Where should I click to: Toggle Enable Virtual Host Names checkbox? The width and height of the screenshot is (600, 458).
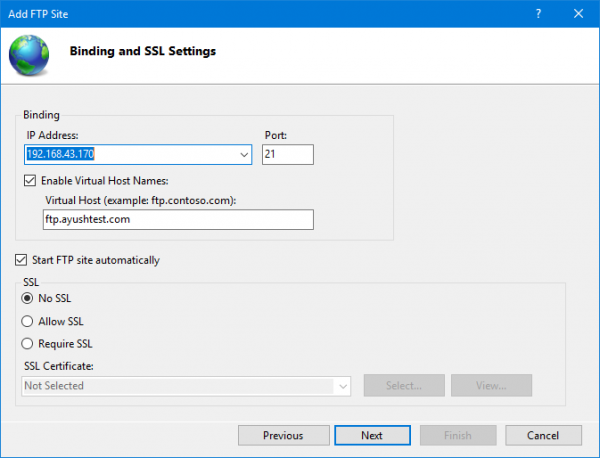(31, 181)
